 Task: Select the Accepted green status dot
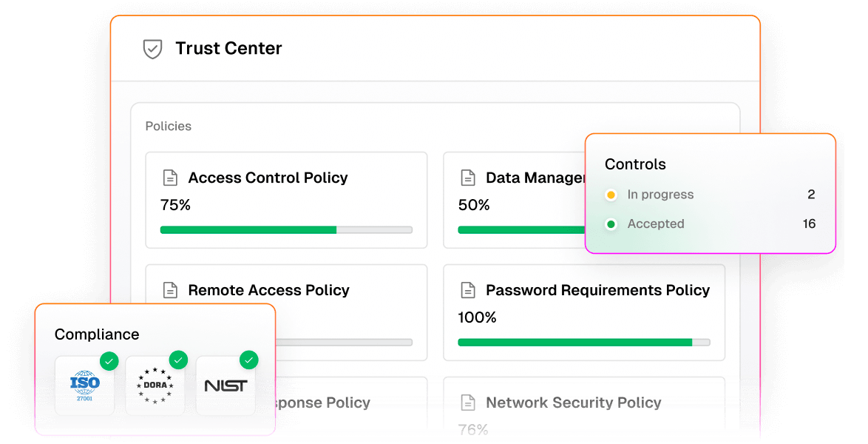[611, 224]
